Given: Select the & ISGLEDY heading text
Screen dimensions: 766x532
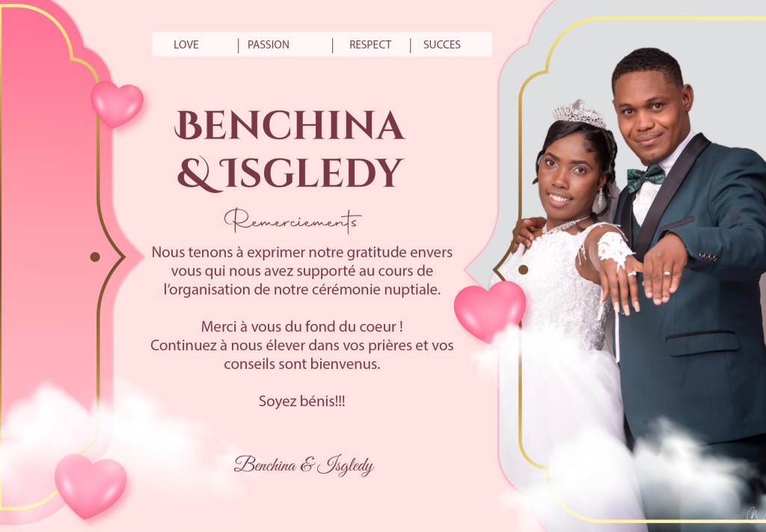Looking at the screenshot, I should (x=290, y=174).
